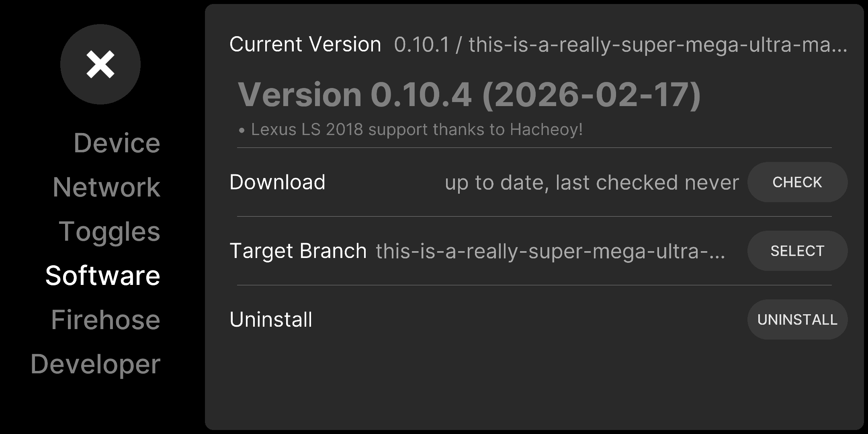Click the Current Version label
868x434 pixels.
(305, 44)
